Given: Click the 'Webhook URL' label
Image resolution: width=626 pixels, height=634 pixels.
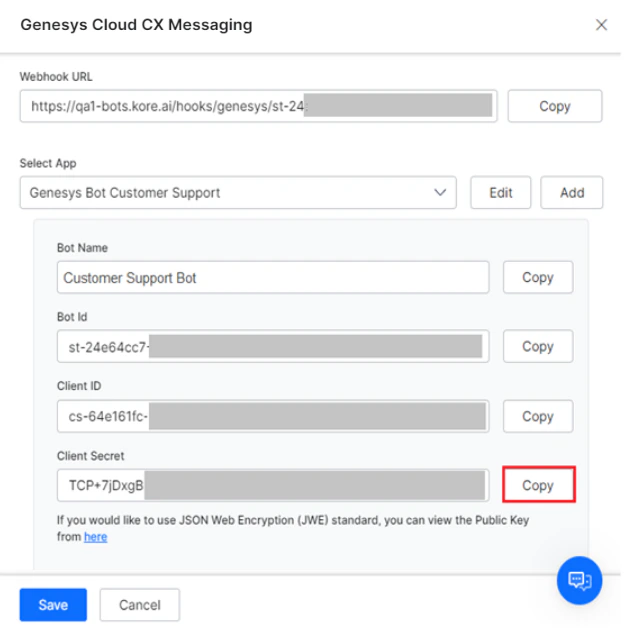Looking at the screenshot, I should (x=56, y=76).
